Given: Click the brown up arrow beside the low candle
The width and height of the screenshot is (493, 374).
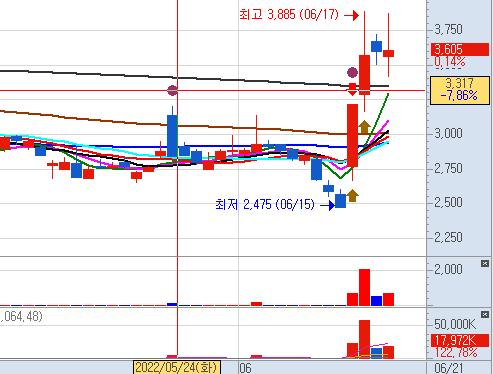Looking at the screenshot, I should point(353,196).
